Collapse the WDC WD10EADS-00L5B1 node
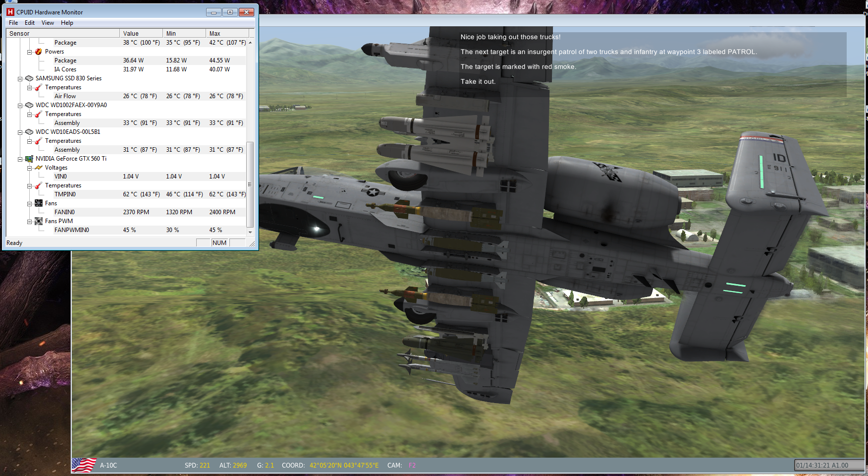 pyautogui.click(x=20, y=132)
